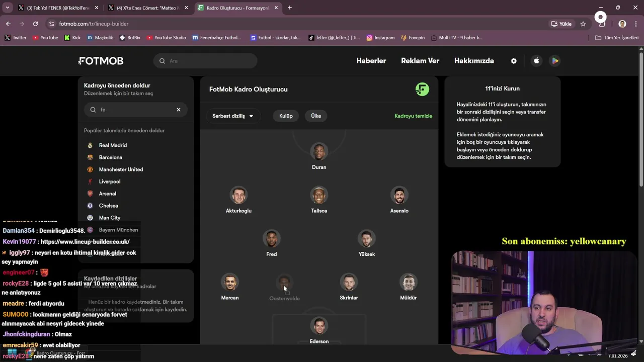Viewport: 644px width, 362px height.
Task: Click the team search field containing fe
Action: point(136,110)
